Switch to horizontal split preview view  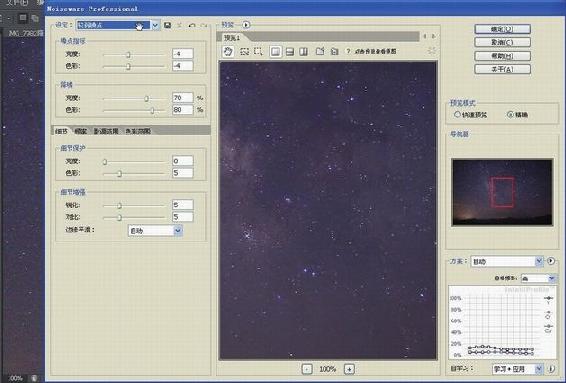(289, 52)
